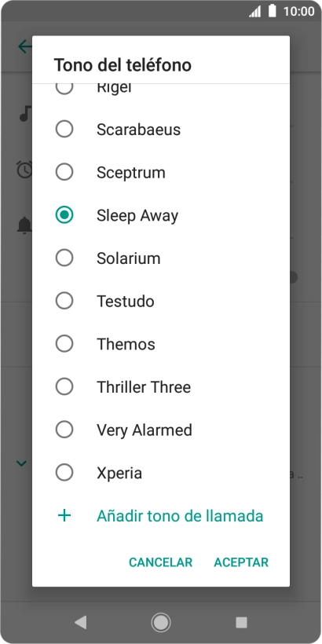Tap the Android home circle button
This screenshot has width=322, height=644.
click(x=160, y=623)
